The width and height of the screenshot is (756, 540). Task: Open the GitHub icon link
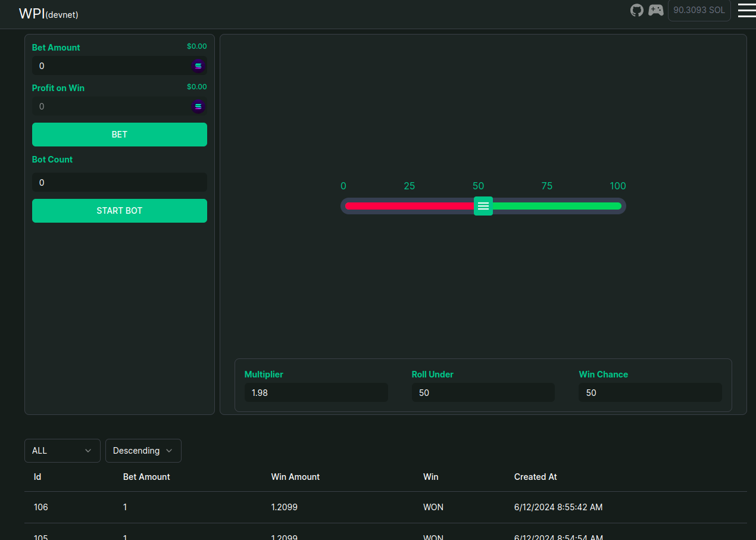coord(637,10)
